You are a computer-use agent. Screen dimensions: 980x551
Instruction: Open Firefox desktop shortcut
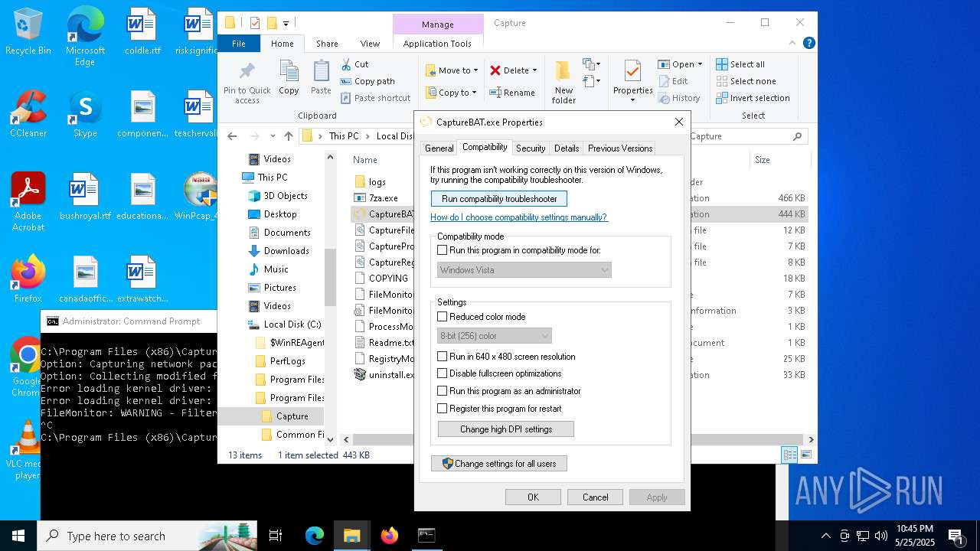[x=28, y=279]
